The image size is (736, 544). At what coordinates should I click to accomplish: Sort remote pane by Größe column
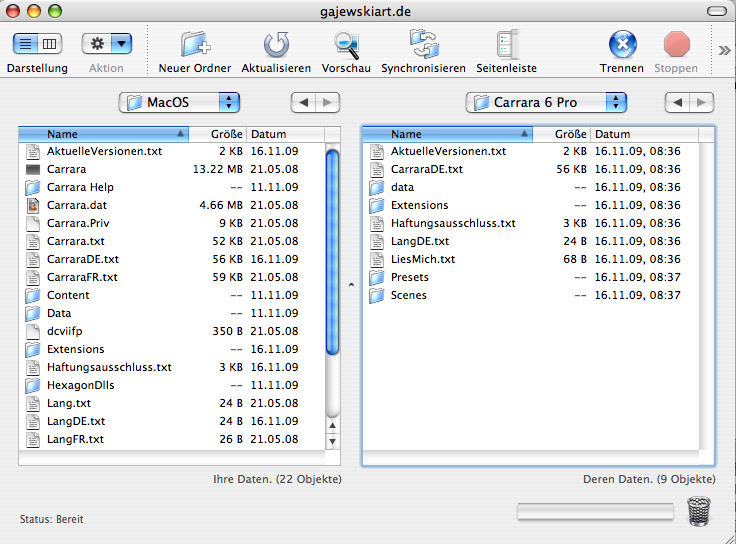tap(561, 134)
